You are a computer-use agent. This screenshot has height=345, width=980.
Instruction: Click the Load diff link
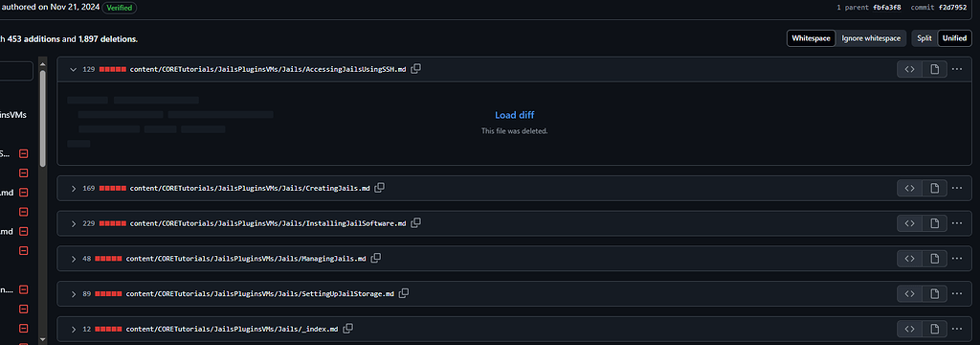click(x=514, y=115)
